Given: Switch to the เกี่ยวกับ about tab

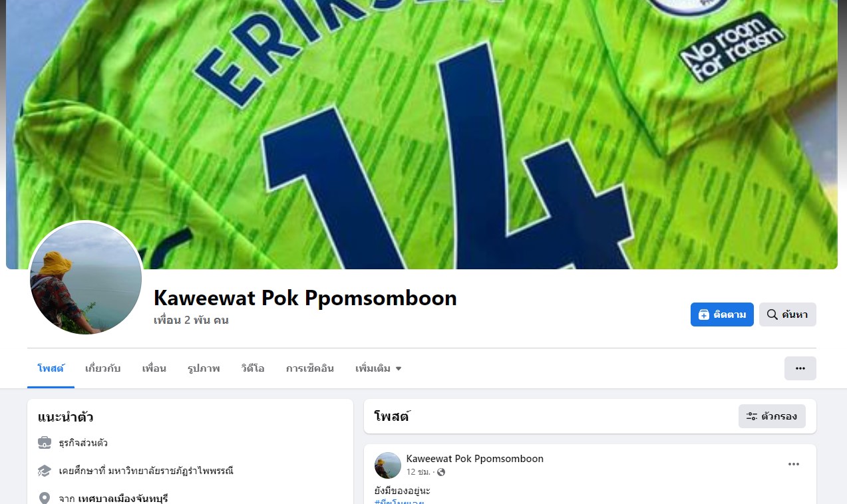Looking at the screenshot, I should 103,368.
